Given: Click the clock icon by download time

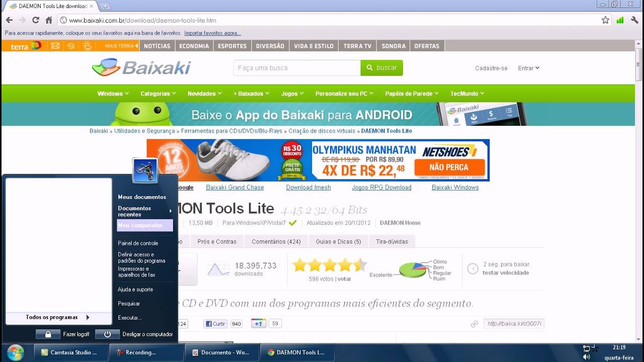Looking at the screenshot, I should click(x=472, y=268).
